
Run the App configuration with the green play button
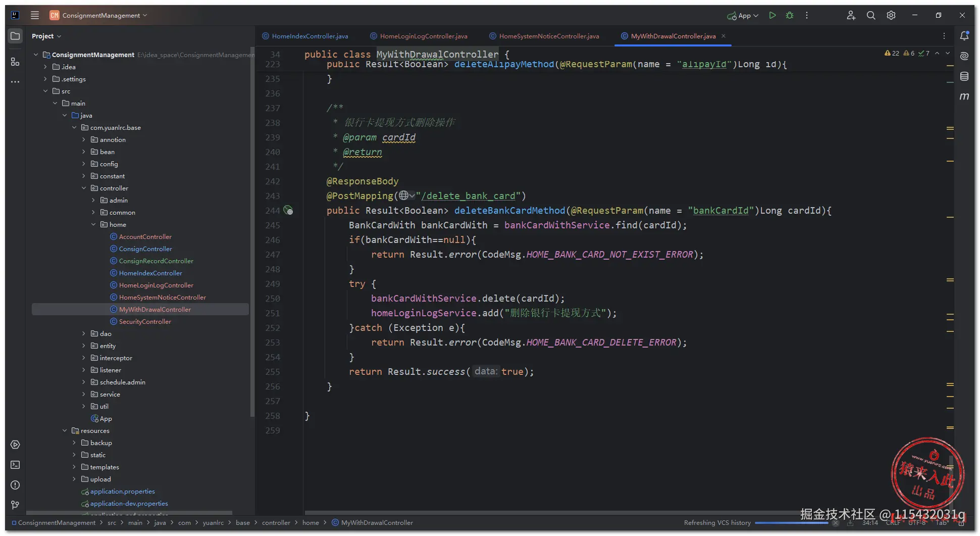pos(772,15)
